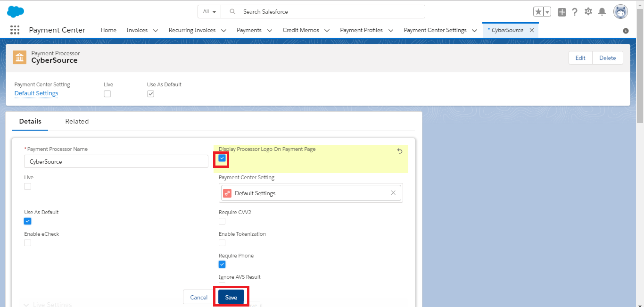Open the user profile avatar
Image resolution: width=644 pixels, height=307 pixels.
(620, 12)
